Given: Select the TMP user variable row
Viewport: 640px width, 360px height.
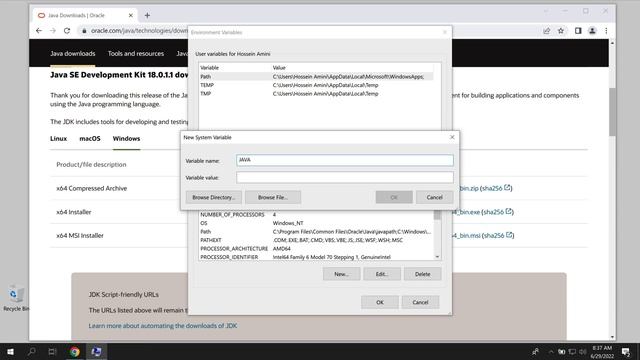Looking at the screenshot, I should [316, 93].
